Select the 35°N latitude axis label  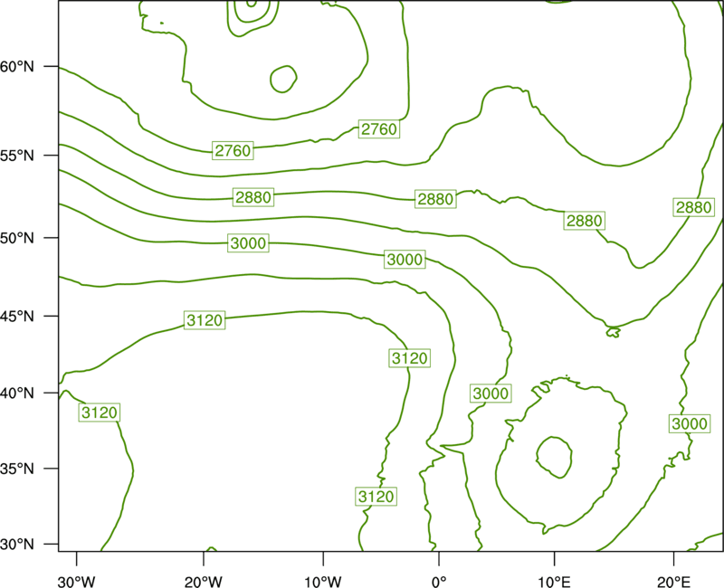[17, 469]
